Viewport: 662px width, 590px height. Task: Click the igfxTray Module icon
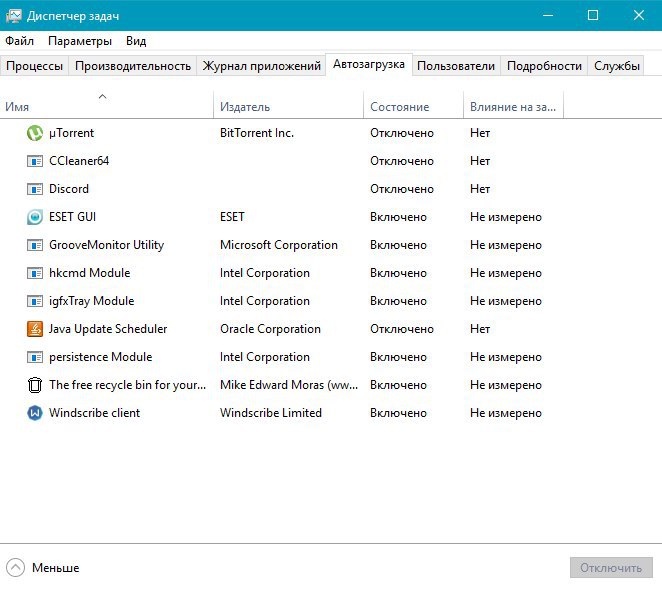click(x=35, y=301)
